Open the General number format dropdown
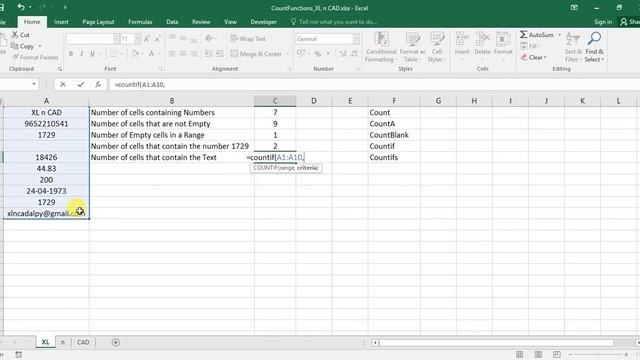 [356, 39]
